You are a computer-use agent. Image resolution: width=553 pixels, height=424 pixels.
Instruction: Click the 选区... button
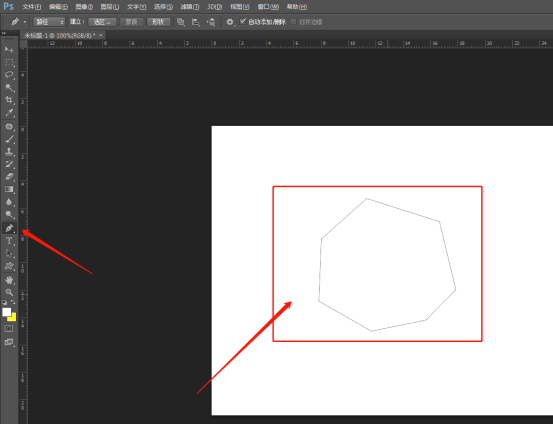coord(102,22)
